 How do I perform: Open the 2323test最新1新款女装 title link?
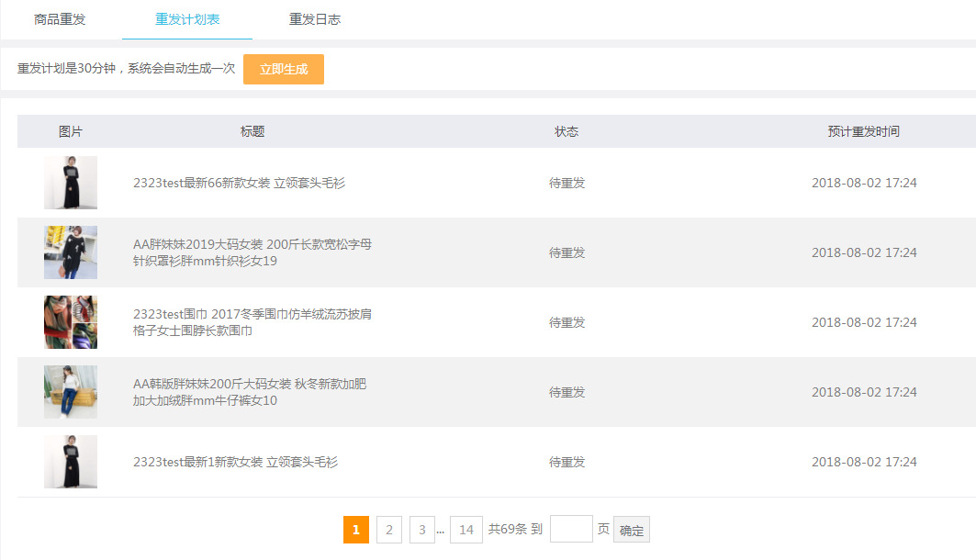tap(235, 462)
